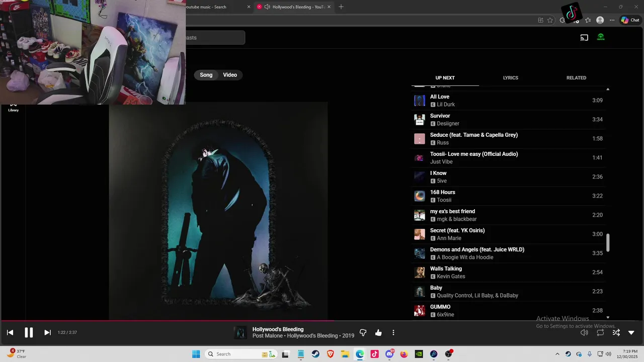Click the player bar volume speaker icon

pos(584,332)
